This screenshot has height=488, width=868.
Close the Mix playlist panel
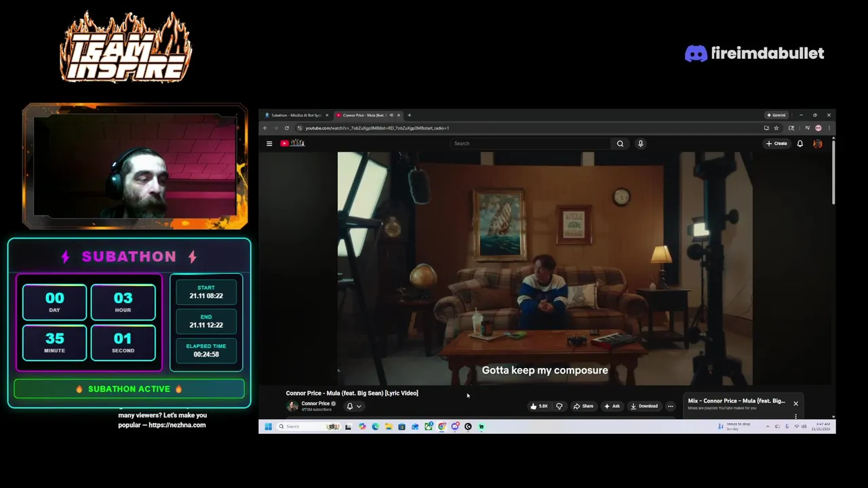[795, 403]
